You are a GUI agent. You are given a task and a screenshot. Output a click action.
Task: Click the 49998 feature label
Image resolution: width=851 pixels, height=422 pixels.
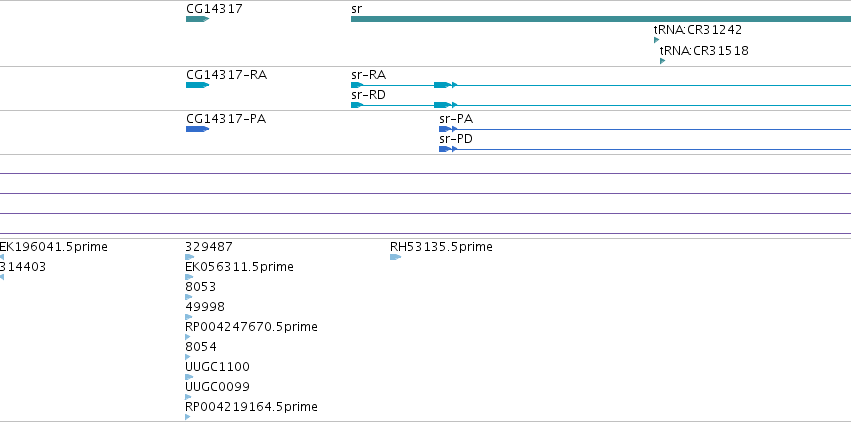[205, 306]
